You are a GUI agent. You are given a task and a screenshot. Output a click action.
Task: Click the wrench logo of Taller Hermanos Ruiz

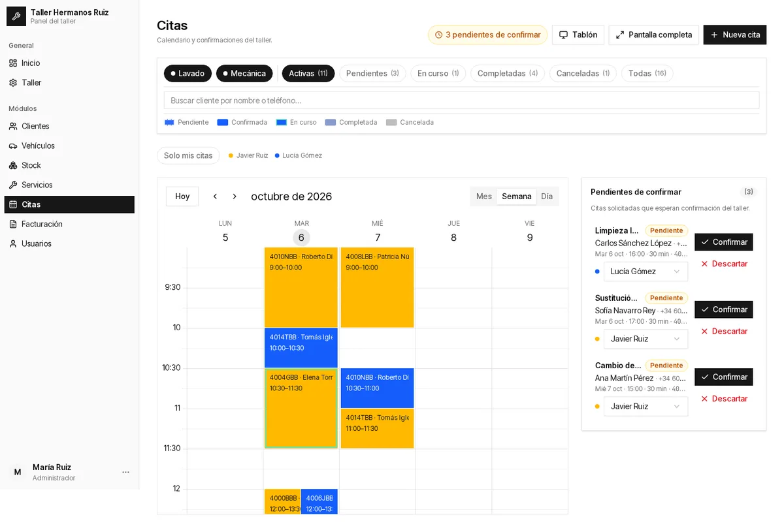click(16, 16)
